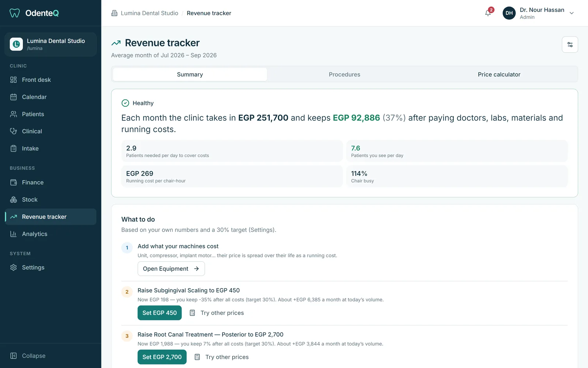Image resolution: width=588 pixels, height=368 pixels.
Task: Open the notifications bell
Action: (488, 13)
